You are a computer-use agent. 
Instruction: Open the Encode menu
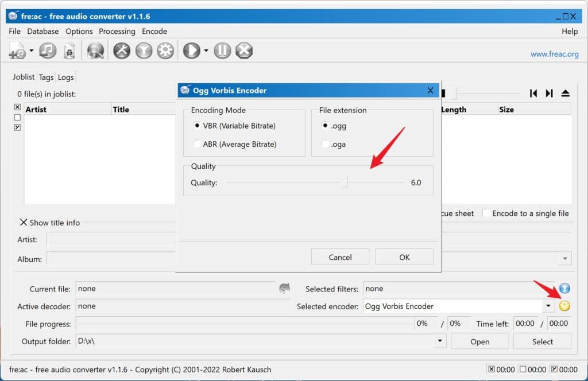click(154, 32)
